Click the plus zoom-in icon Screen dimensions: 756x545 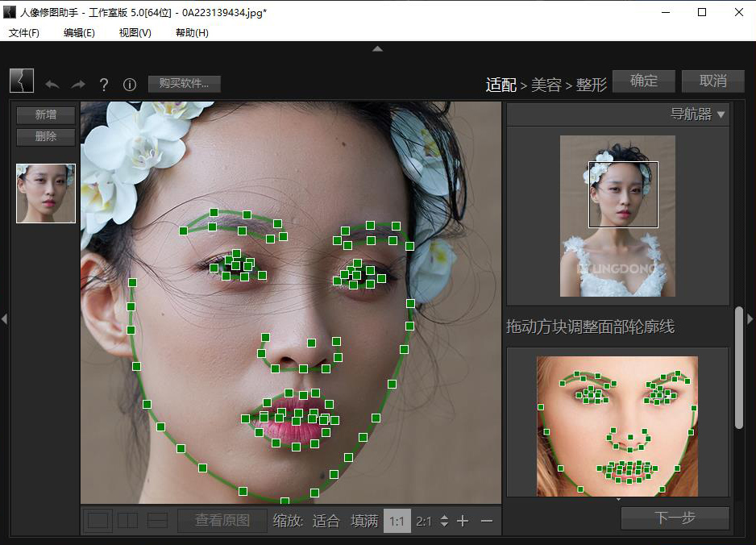click(x=463, y=521)
